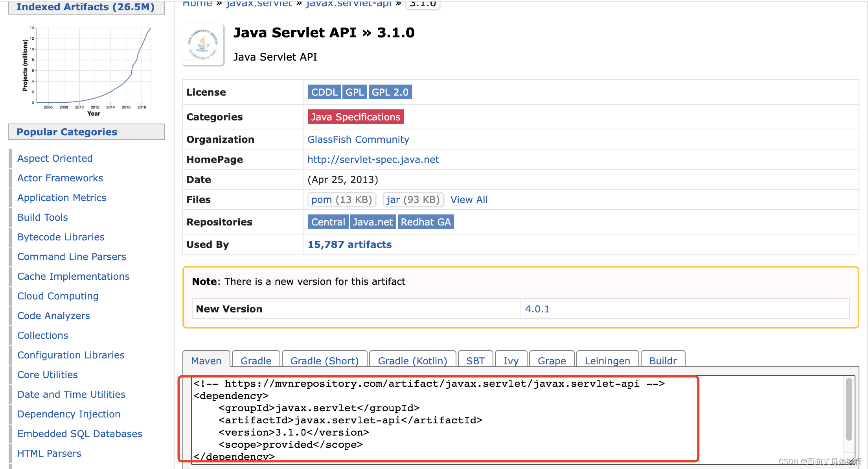Image resolution: width=868 pixels, height=469 pixels.
Task: Open the Leiningen dependency tab
Action: pos(607,360)
